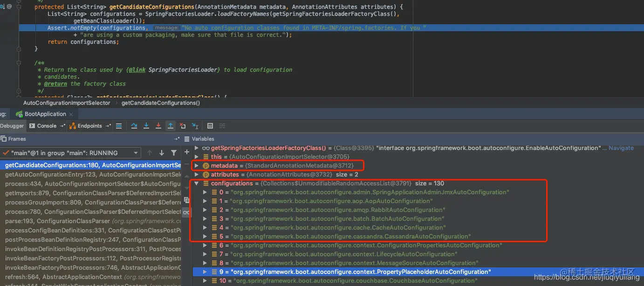Expand the metadata variable node
The image size is (644, 286).
197,166
